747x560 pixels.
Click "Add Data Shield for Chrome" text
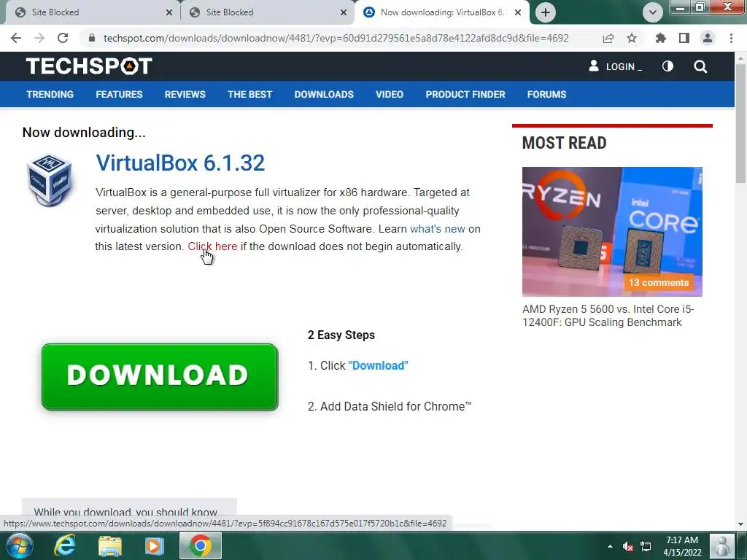pos(395,406)
